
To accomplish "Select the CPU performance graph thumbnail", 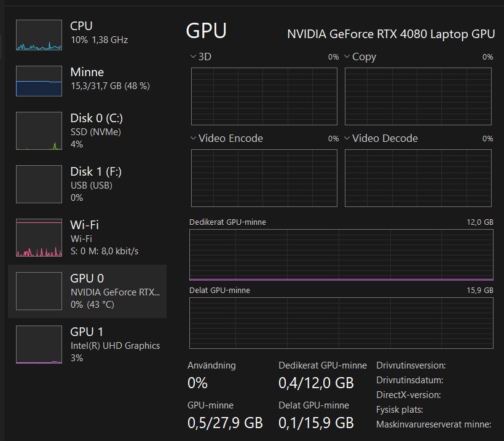I will pos(39,34).
